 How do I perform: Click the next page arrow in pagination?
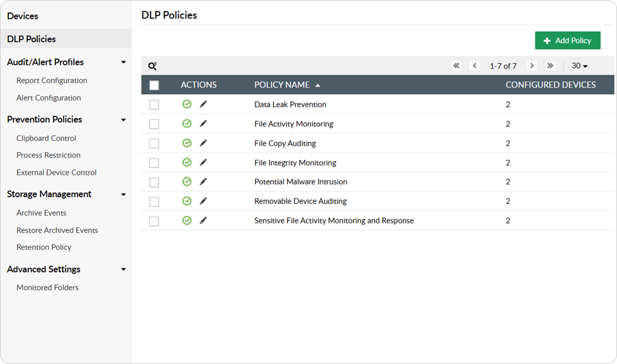pyautogui.click(x=532, y=66)
